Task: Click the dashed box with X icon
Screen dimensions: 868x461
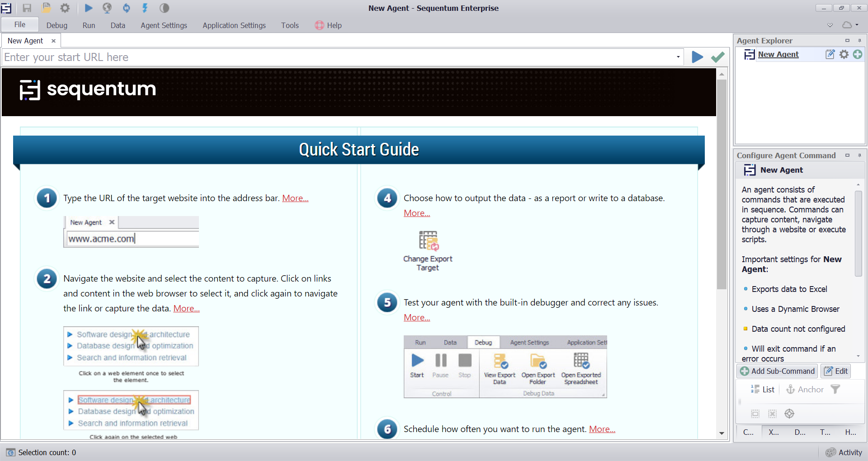Action: coord(772,414)
